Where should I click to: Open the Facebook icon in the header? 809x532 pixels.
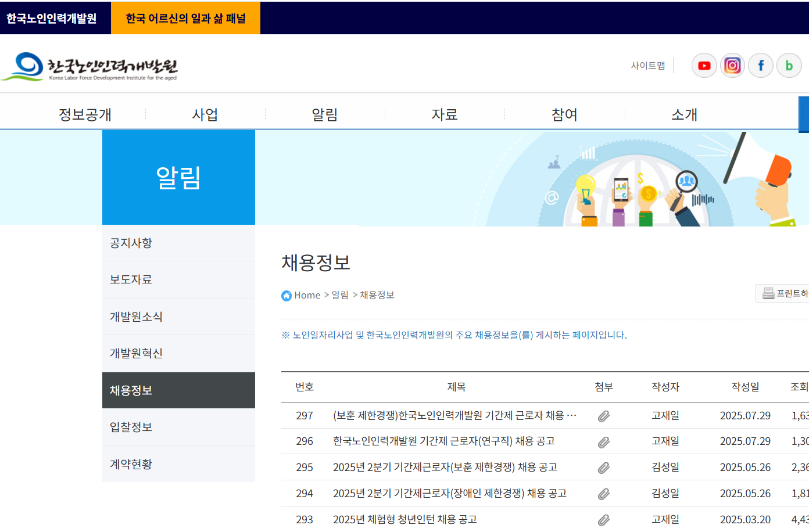pyautogui.click(x=761, y=65)
